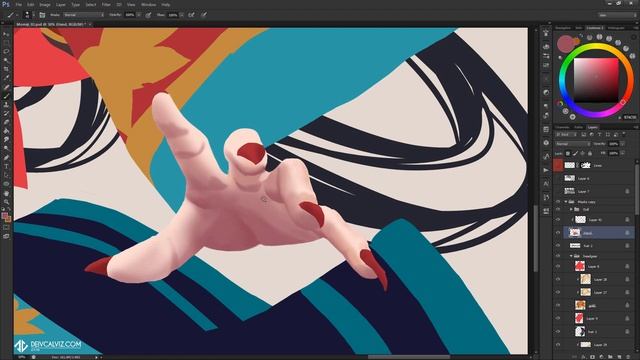Toggle the Brush panel from options bar
Viewport: 640px width, 360px height.
[42, 15]
